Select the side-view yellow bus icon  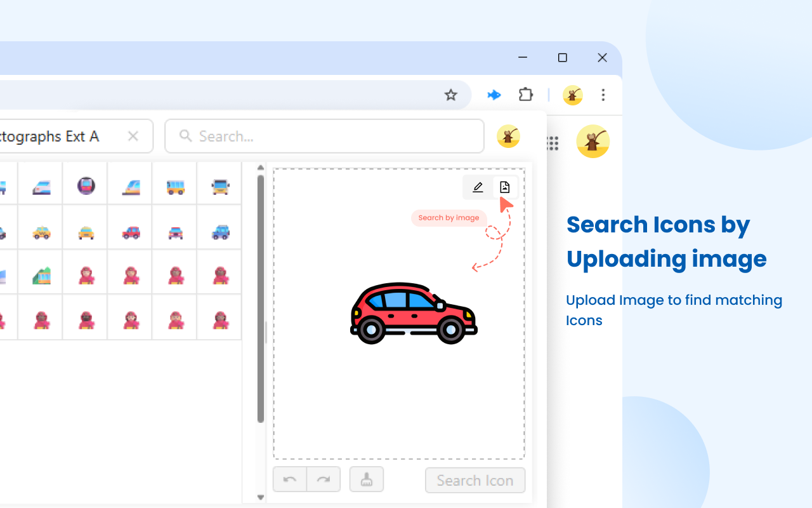click(x=176, y=187)
